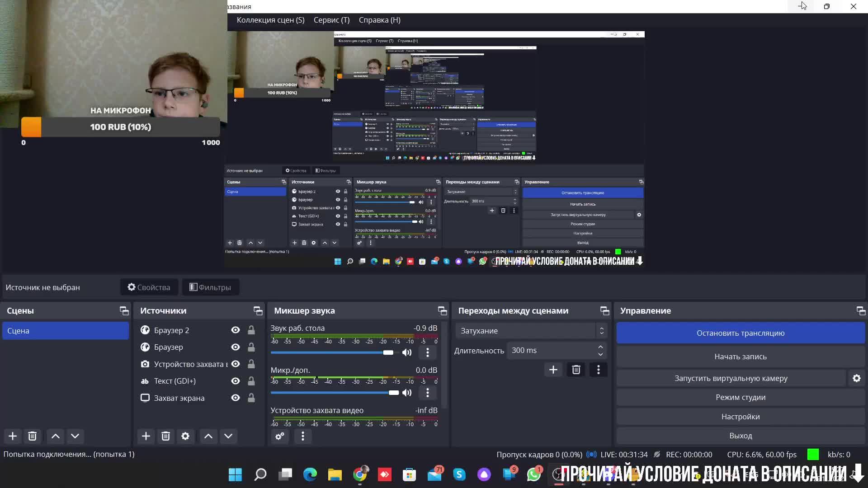Click three-dot menu for Микр./доп. channel

427,393
